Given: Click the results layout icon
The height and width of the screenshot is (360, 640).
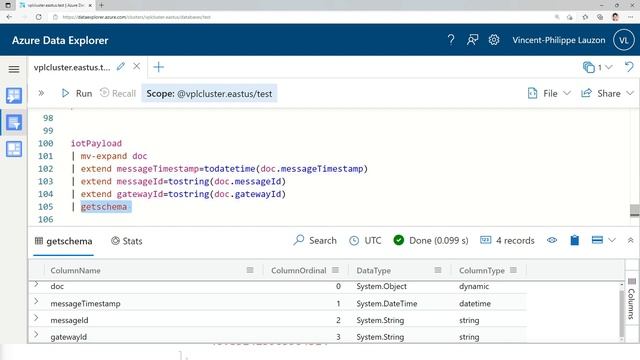Looking at the screenshot, I should point(597,240).
